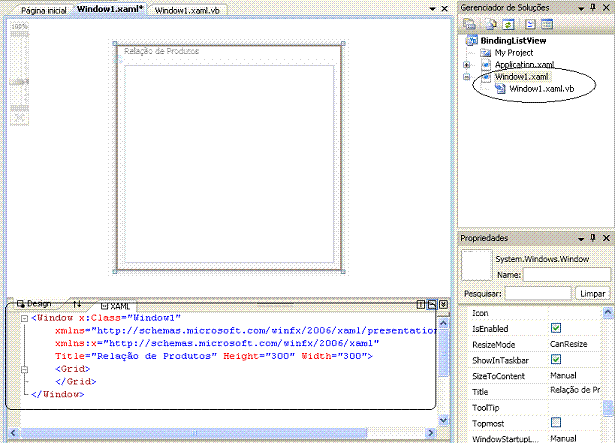Click Properties icon in Solution Explorer toolbar

point(469,24)
